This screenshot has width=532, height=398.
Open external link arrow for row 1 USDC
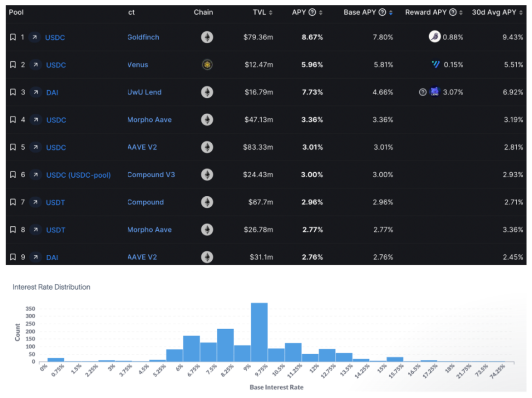pyautogui.click(x=34, y=37)
